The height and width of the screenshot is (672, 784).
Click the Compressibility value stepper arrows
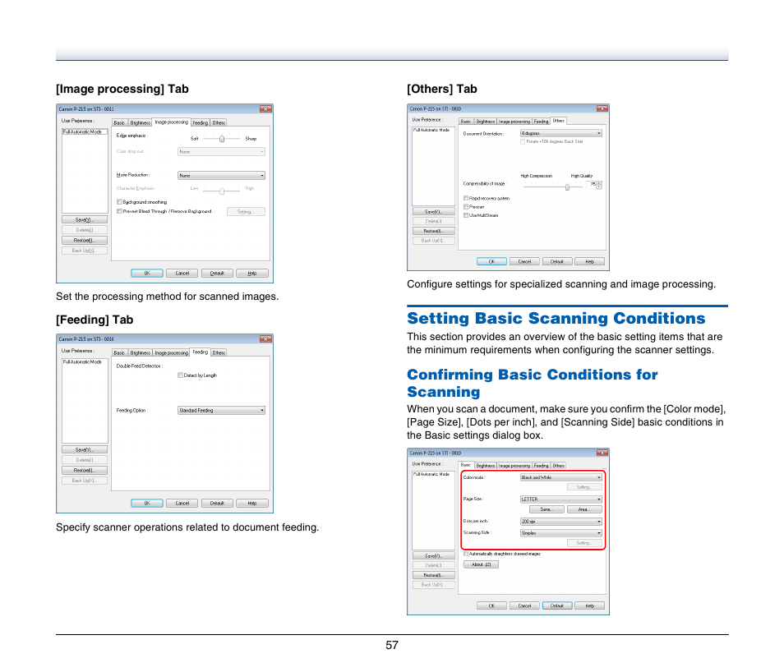pyautogui.click(x=599, y=185)
